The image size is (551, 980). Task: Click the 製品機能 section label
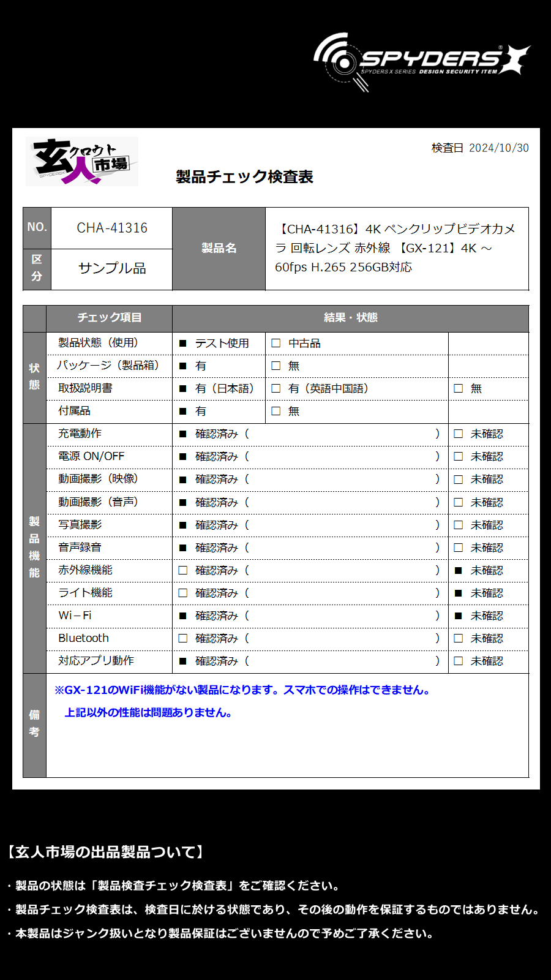(34, 548)
